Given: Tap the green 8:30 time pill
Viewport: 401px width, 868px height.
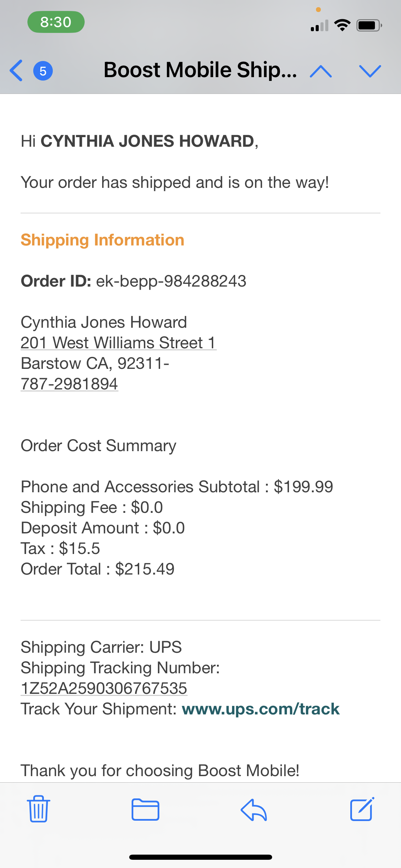Looking at the screenshot, I should pyautogui.click(x=56, y=22).
